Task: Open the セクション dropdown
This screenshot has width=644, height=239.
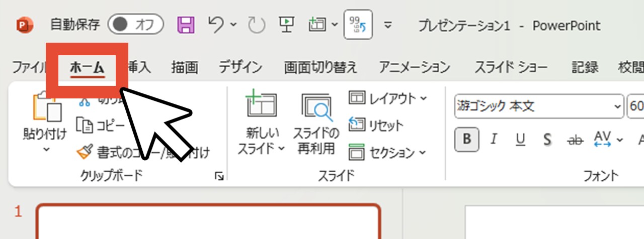Action: pyautogui.click(x=387, y=152)
